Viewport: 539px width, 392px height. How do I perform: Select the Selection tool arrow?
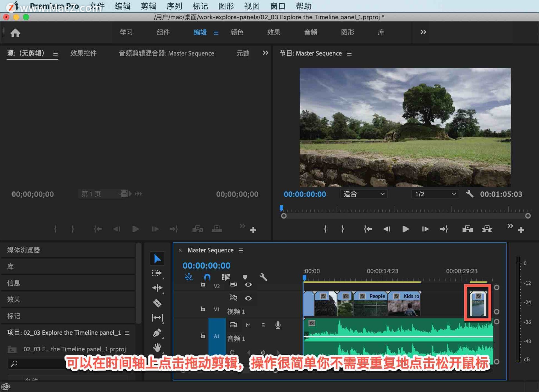pyautogui.click(x=157, y=258)
